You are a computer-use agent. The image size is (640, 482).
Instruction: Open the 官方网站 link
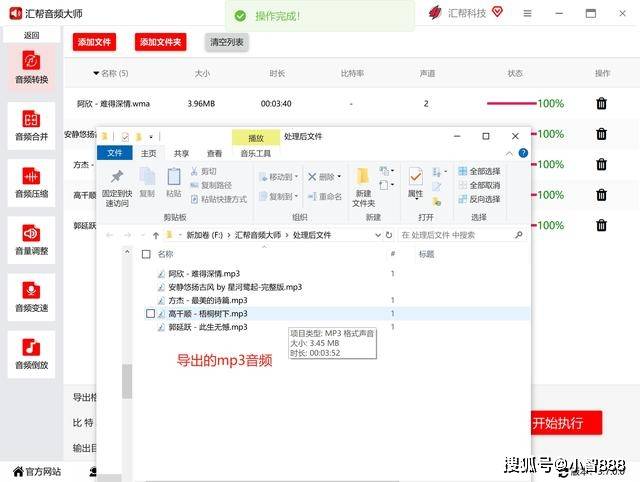37,472
